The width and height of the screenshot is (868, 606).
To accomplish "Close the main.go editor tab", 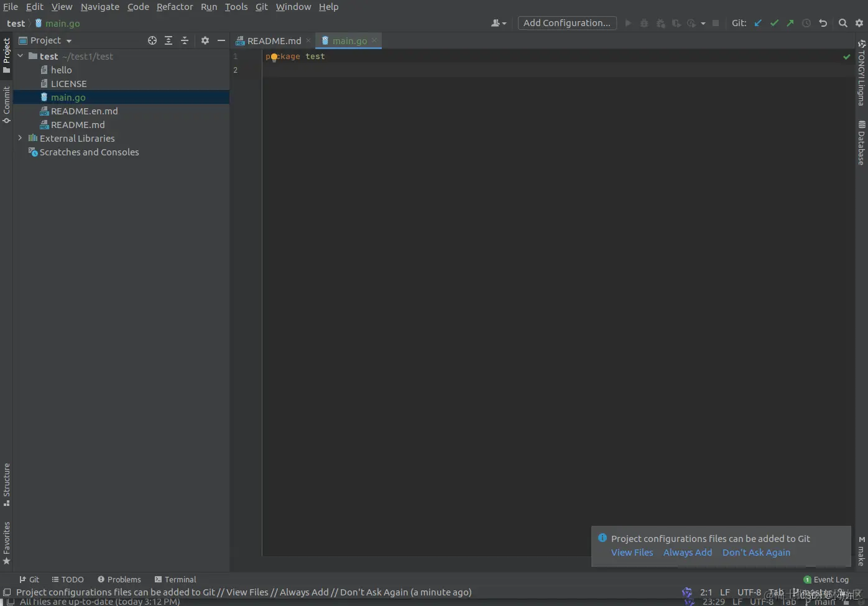I will coord(374,40).
